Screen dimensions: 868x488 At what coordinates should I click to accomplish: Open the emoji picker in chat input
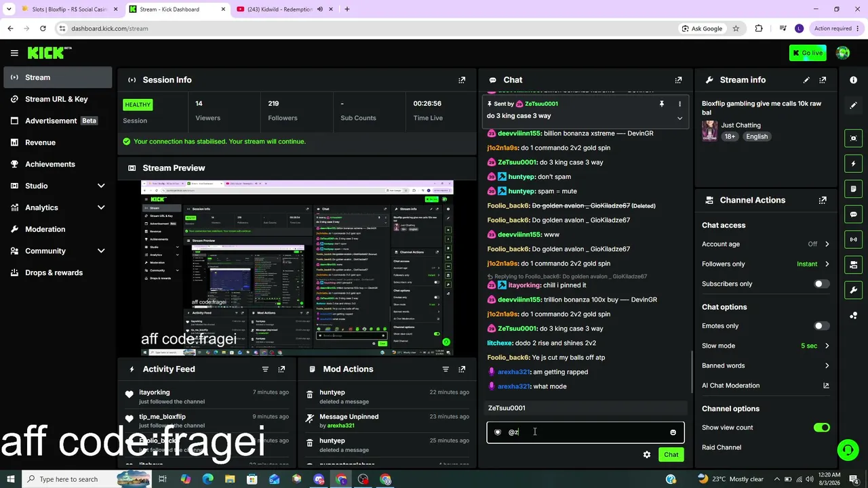pyautogui.click(x=673, y=432)
